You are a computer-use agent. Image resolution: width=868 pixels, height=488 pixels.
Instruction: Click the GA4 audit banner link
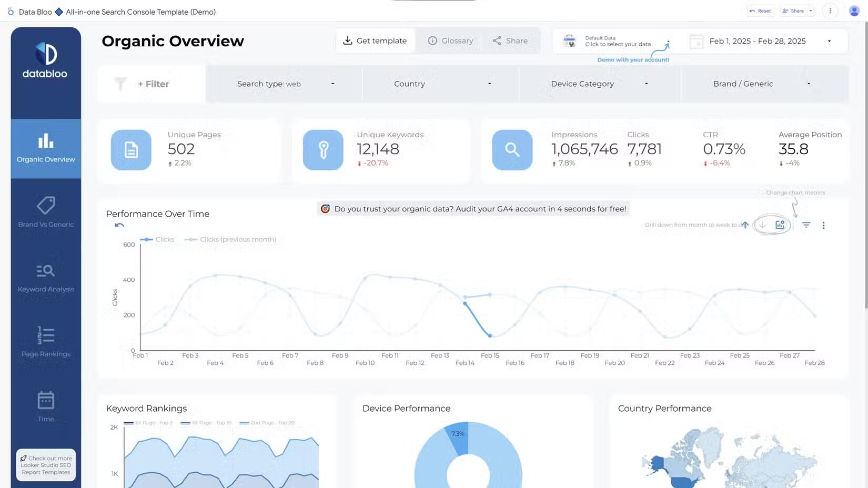tap(473, 209)
